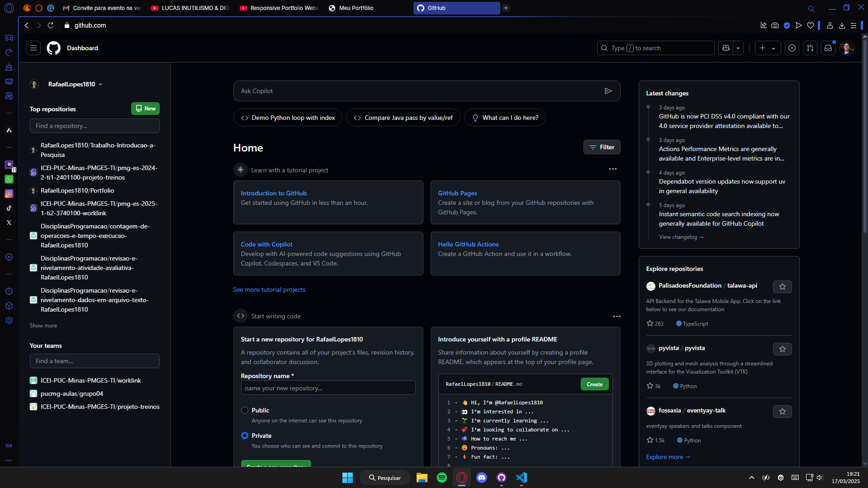Viewport: 868px width, 488px height.
Task: Star the pyvista repository
Action: coord(783,349)
